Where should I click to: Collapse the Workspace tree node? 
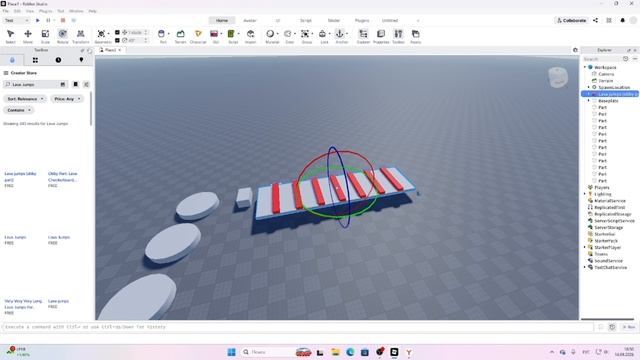[585, 67]
